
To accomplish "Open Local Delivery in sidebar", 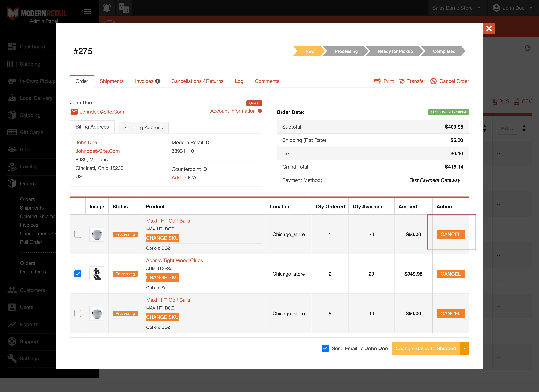I will [x=30, y=98].
